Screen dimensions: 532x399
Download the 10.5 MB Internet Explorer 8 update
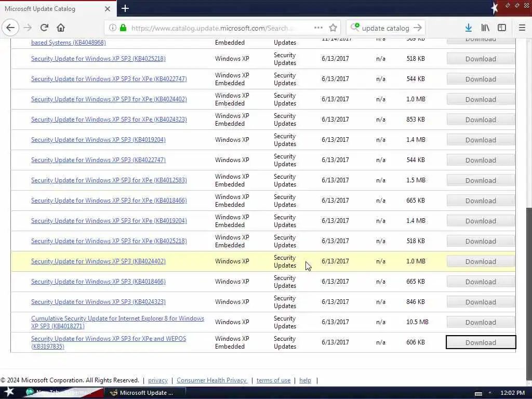481,322
